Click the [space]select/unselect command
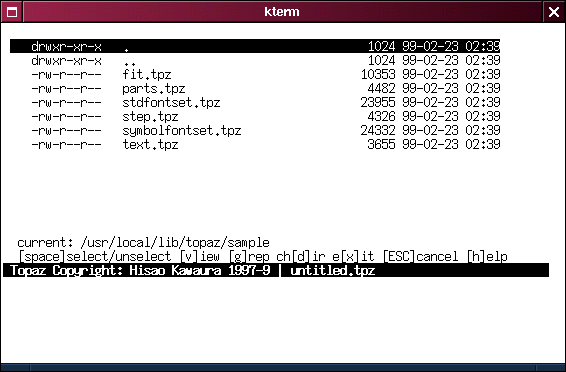The image size is (566, 372). pyautogui.click(x=95, y=257)
